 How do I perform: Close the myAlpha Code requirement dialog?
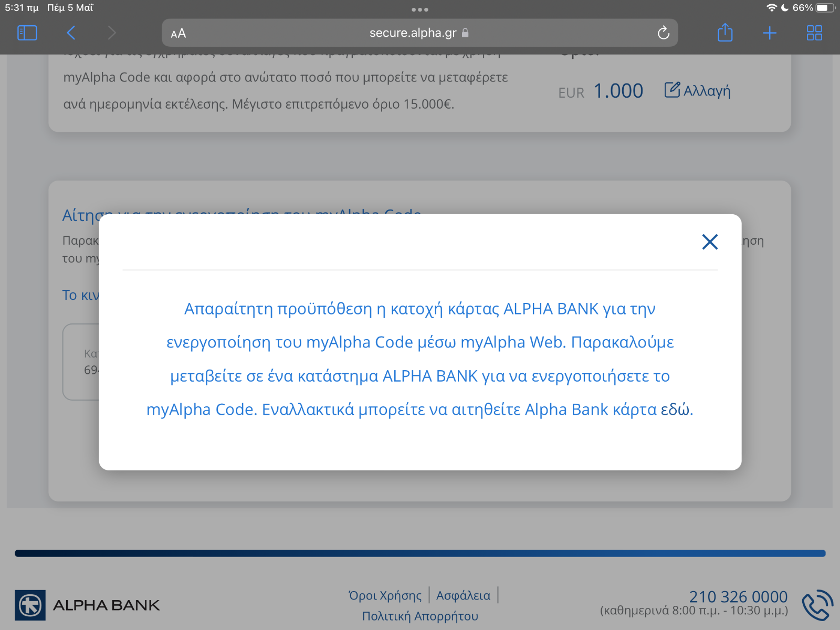click(x=710, y=242)
